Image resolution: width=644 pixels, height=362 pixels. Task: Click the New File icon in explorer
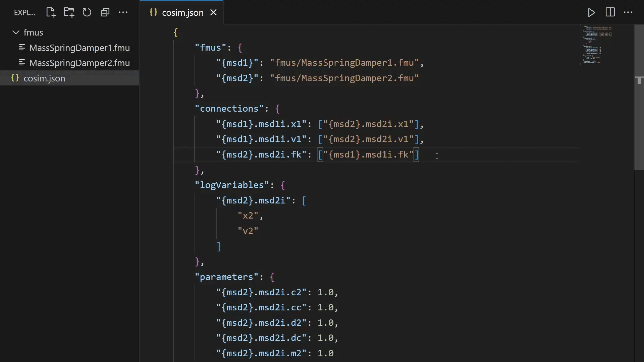coord(51,13)
